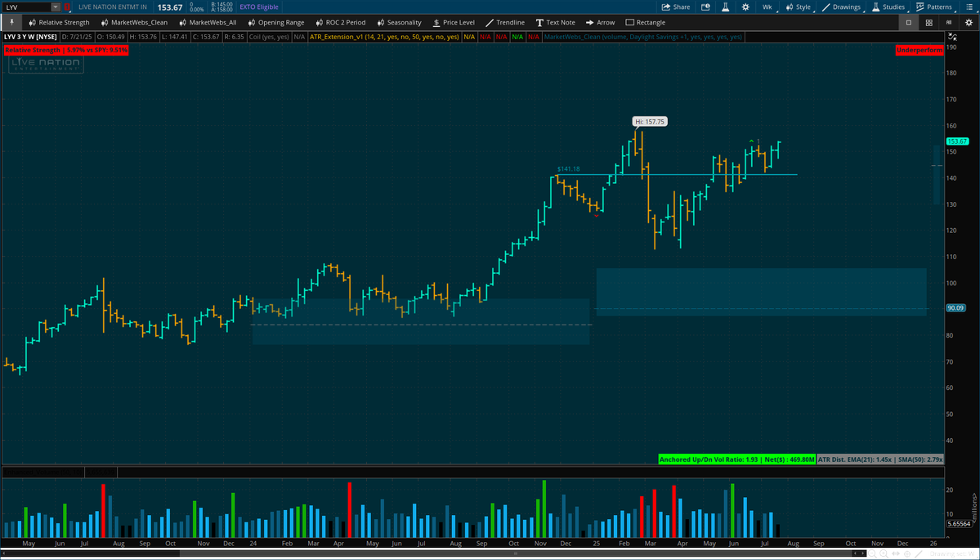
Task: Click the 90.09 price tag on axis
Action: pyautogui.click(x=956, y=308)
